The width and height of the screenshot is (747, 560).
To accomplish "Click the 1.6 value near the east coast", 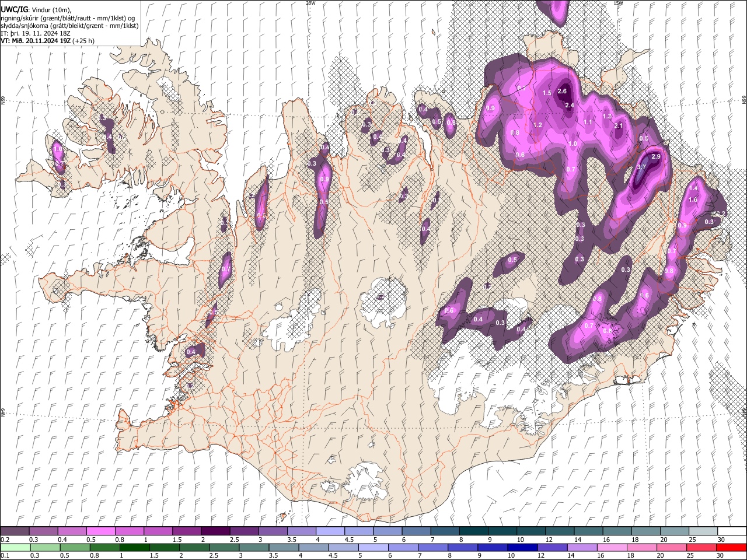I will (693, 199).
